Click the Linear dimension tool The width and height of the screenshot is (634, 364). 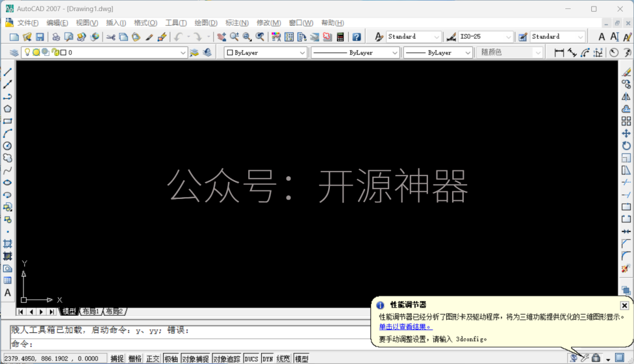(x=559, y=53)
